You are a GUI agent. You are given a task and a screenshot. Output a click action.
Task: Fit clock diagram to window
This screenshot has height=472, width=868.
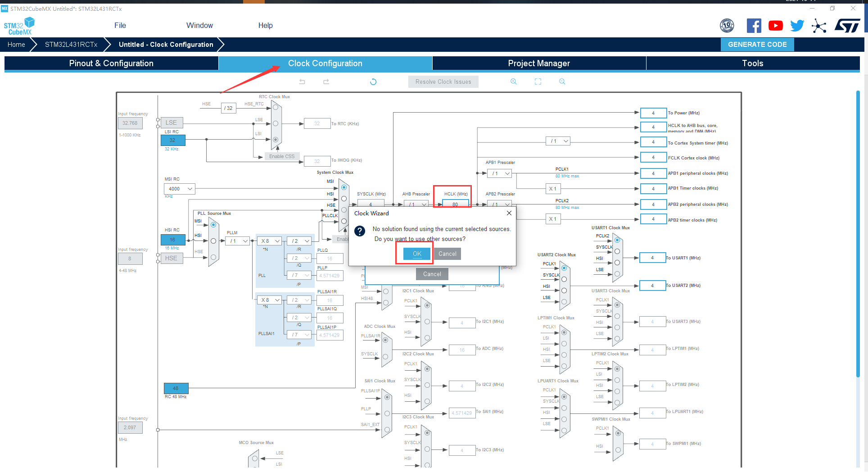[538, 82]
